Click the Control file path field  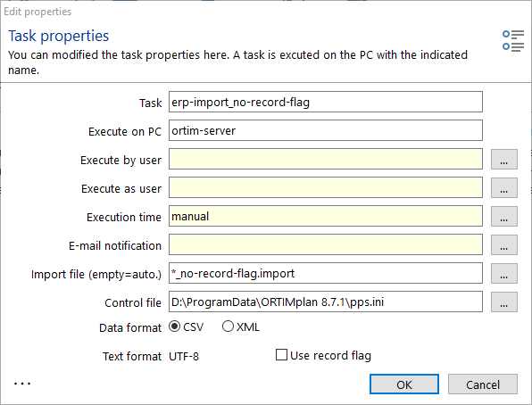click(x=326, y=302)
